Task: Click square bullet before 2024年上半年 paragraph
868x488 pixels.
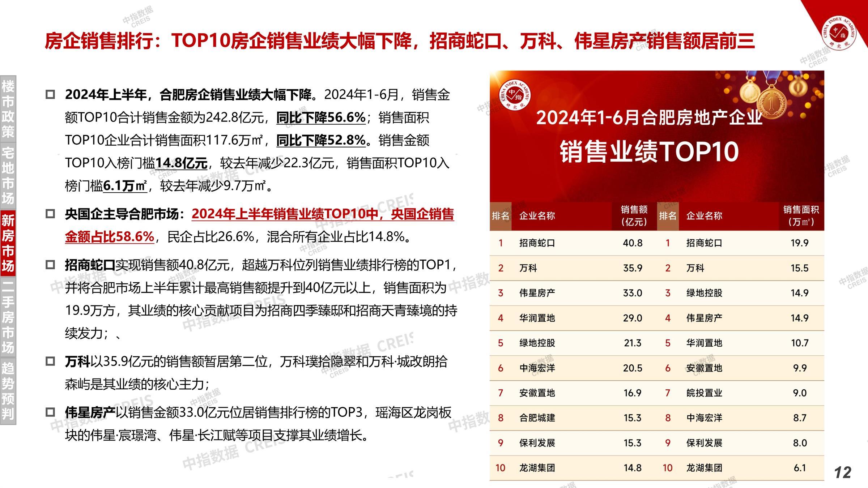Action: pos(50,95)
